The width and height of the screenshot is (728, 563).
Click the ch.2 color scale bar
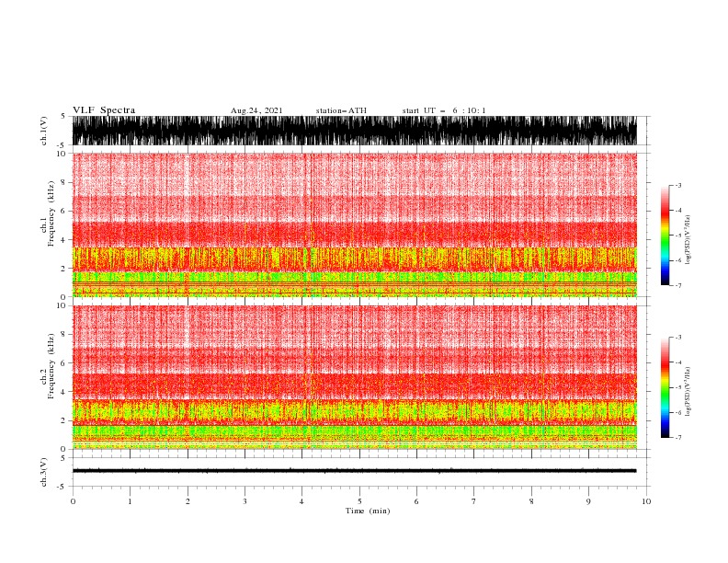665,387
